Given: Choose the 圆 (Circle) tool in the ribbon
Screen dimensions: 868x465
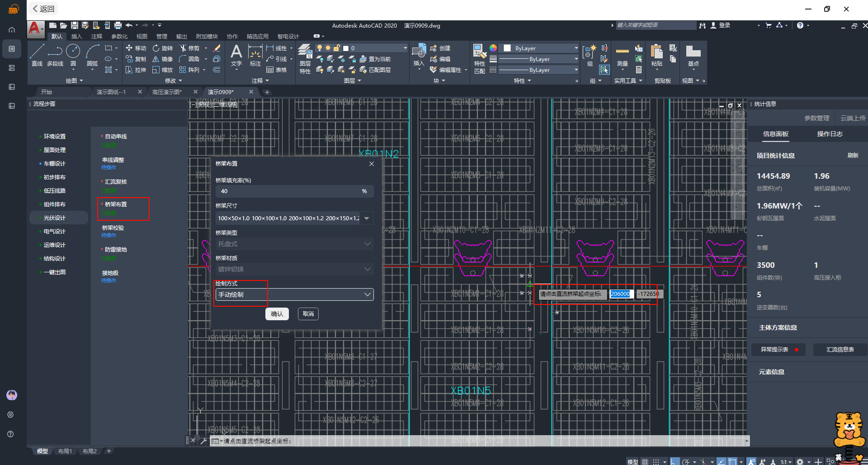Looking at the screenshot, I should pos(73,55).
